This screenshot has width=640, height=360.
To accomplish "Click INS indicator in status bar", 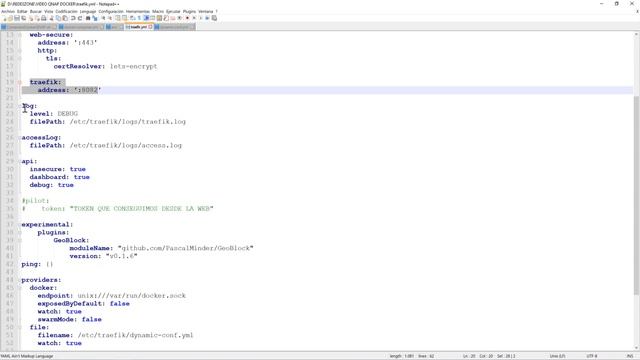I will click(x=630, y=356).
